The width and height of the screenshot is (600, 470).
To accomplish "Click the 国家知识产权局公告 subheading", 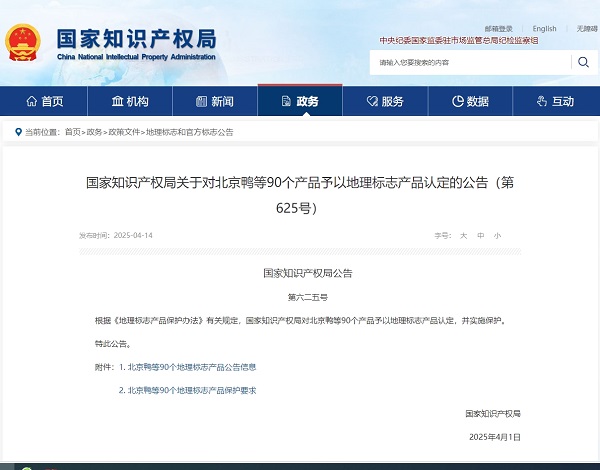I will point(308,273).
